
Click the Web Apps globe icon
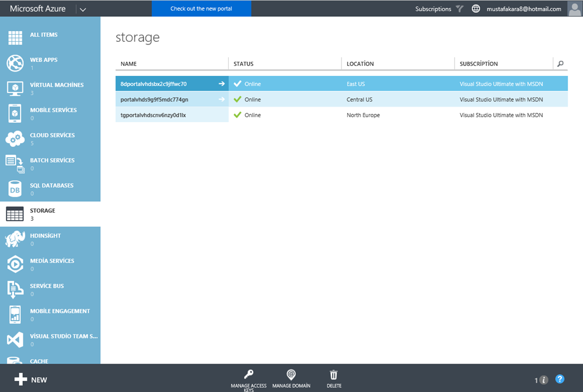15,63
